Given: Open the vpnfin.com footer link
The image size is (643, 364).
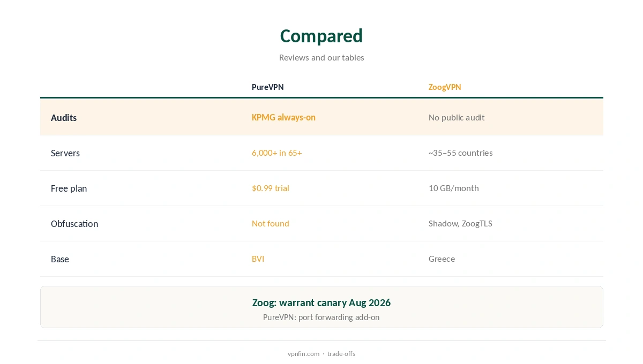Looking at the screenshot, I should pyautogui.click(x=303, y=353).
